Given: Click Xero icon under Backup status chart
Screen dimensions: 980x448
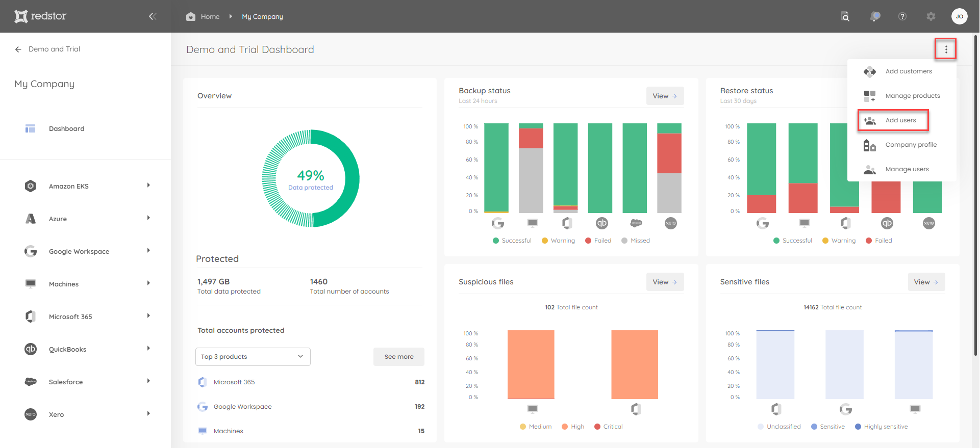Looking at the screenshot, I should tap(671, 223).
